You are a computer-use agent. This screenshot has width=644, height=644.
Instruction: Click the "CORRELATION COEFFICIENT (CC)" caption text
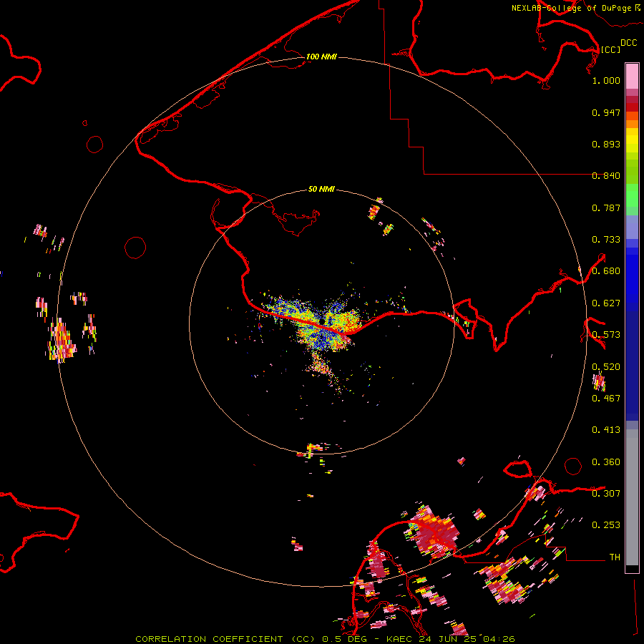pos(226,639)
